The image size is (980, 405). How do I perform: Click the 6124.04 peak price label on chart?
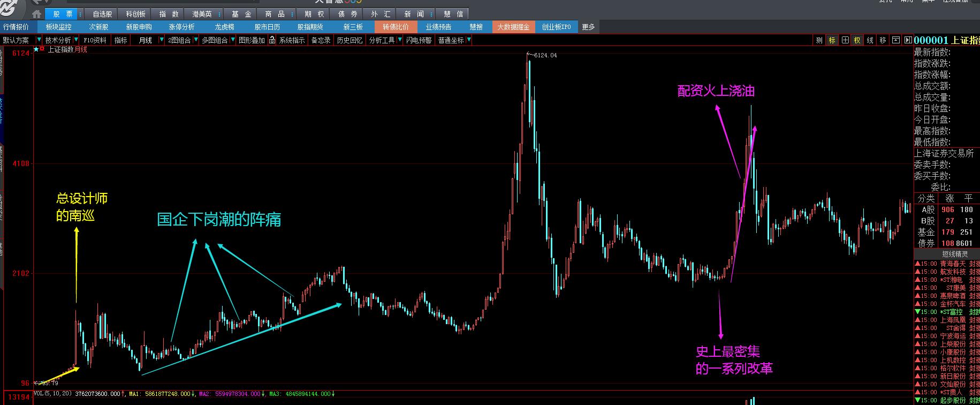click(545, 55)
